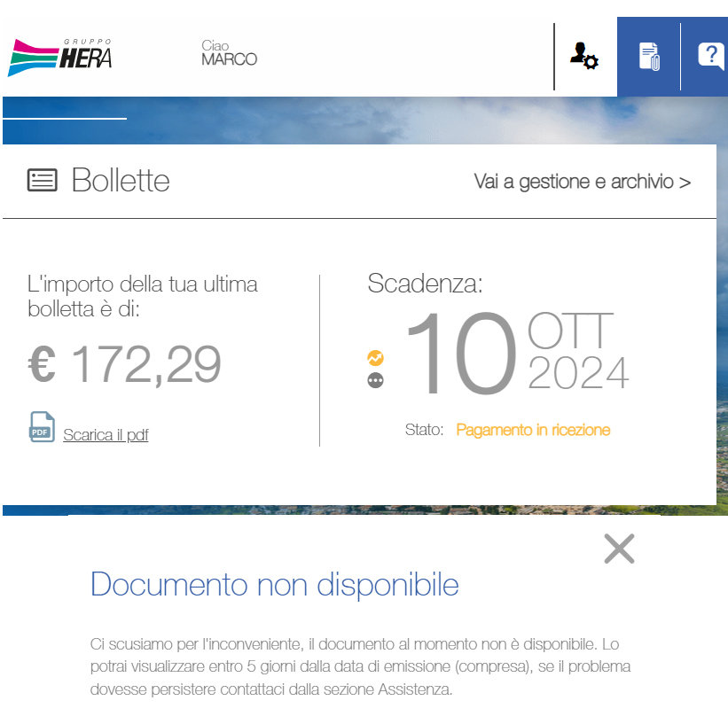Click the Documento non disponibile title
This screenshot has height=724, width=728.
(275, 585)
